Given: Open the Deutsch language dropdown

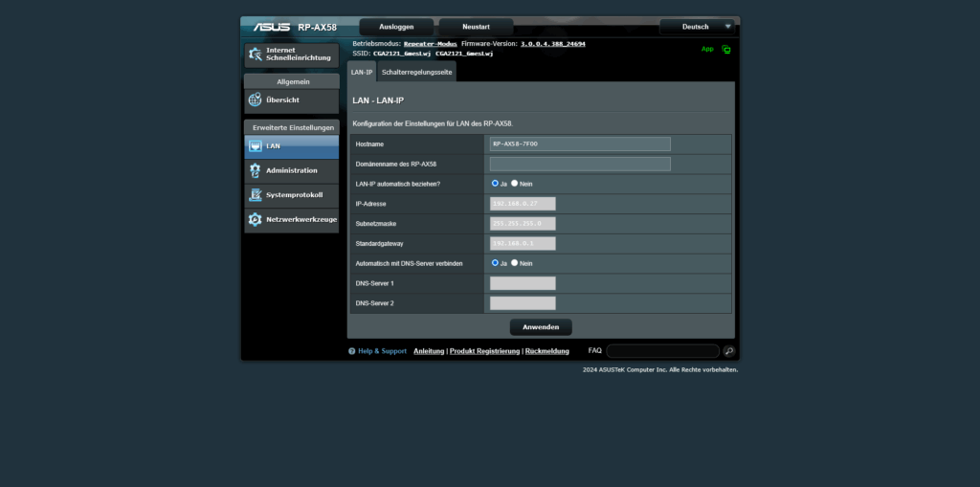Looking at the screenshot, I should [x=700, y=27].
